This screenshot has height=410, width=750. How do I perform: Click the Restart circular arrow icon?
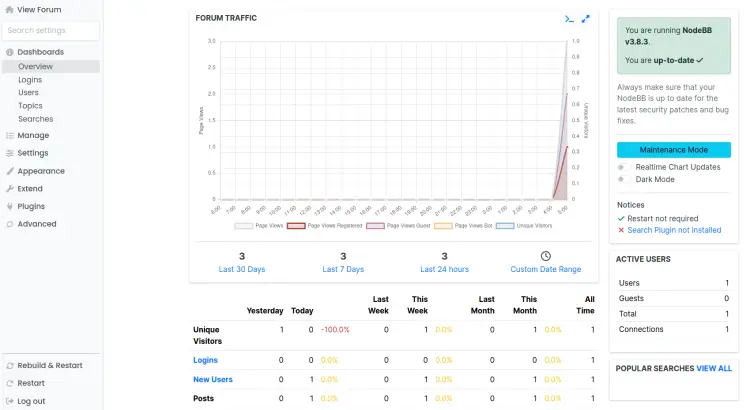click(10, 383)
